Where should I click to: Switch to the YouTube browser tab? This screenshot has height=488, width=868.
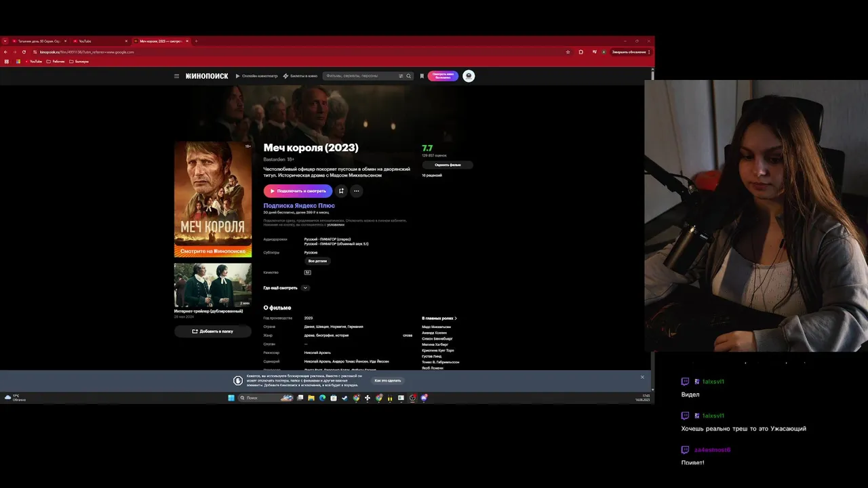(100, 41)
